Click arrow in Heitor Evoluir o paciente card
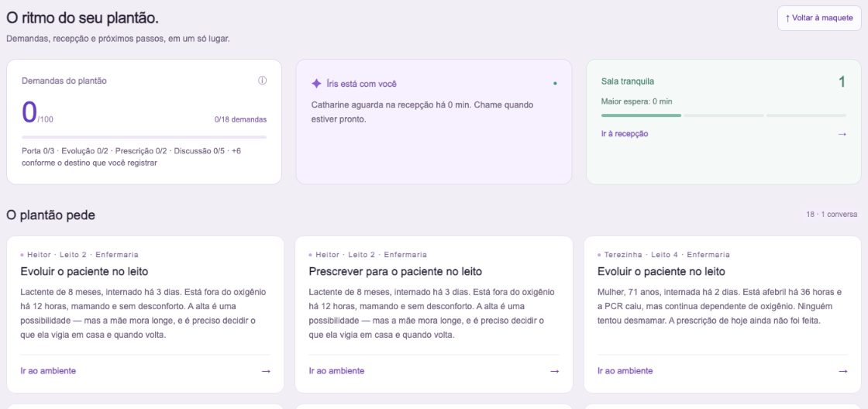The height and width of the screenshot is (409, 868). coord(266,371)
